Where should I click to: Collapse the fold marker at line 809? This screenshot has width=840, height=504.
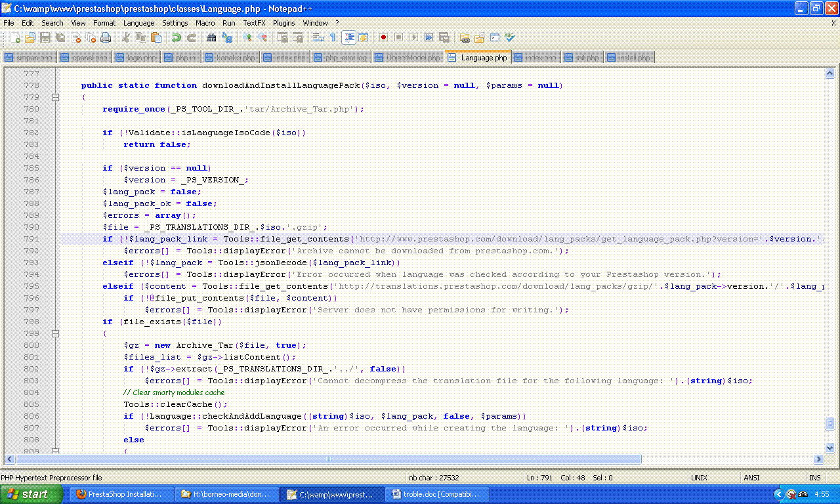[x=56, y=451]
